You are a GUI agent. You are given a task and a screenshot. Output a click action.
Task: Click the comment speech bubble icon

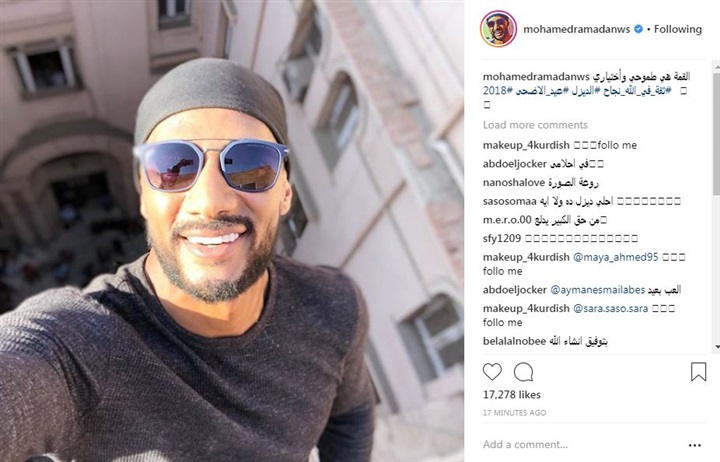pos(523,372)
